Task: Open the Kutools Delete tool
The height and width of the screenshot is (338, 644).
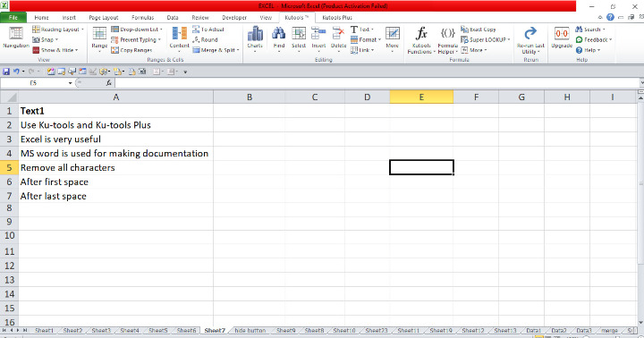Action: [x=338, y=38]
